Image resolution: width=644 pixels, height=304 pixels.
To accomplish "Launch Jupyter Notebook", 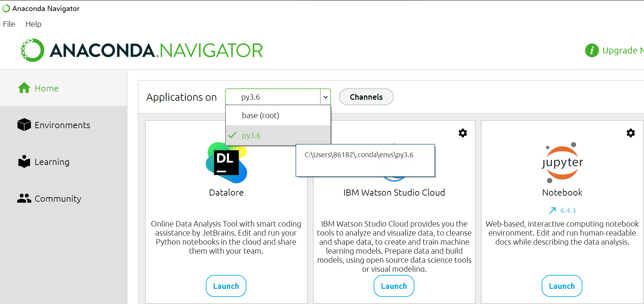I will [562, 286].
